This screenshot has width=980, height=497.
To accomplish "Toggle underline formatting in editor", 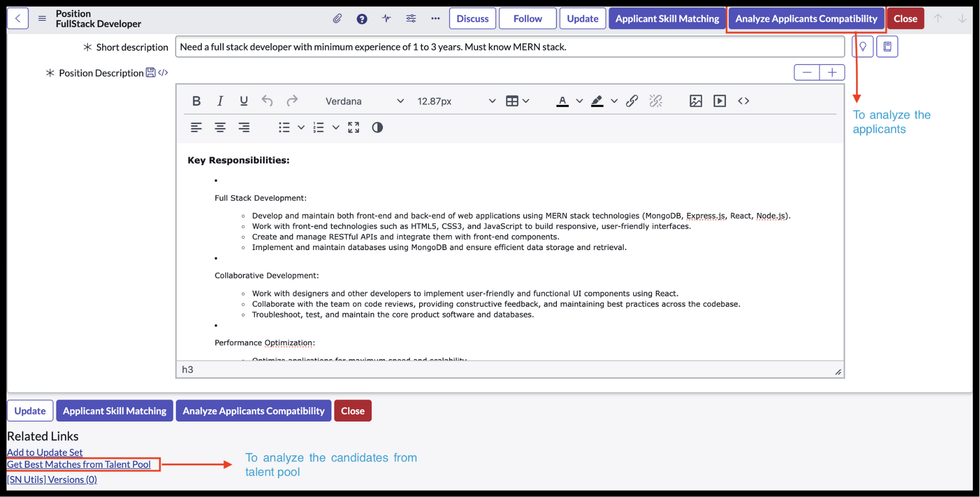I will pyautogui.click(x=244, y=101).
